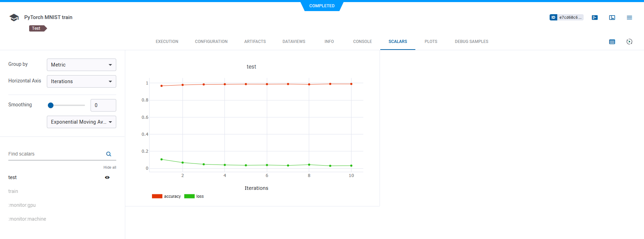The height and width of the screenshot is (239, 644).
Task: Click the Test tag label
Action: pyautogui.click(x=36, y=28)
